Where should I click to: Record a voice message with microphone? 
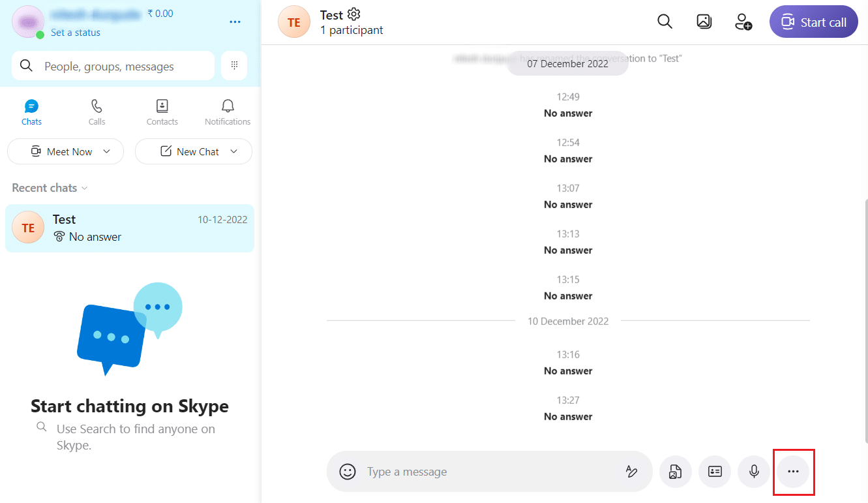[x=754, y=471]
